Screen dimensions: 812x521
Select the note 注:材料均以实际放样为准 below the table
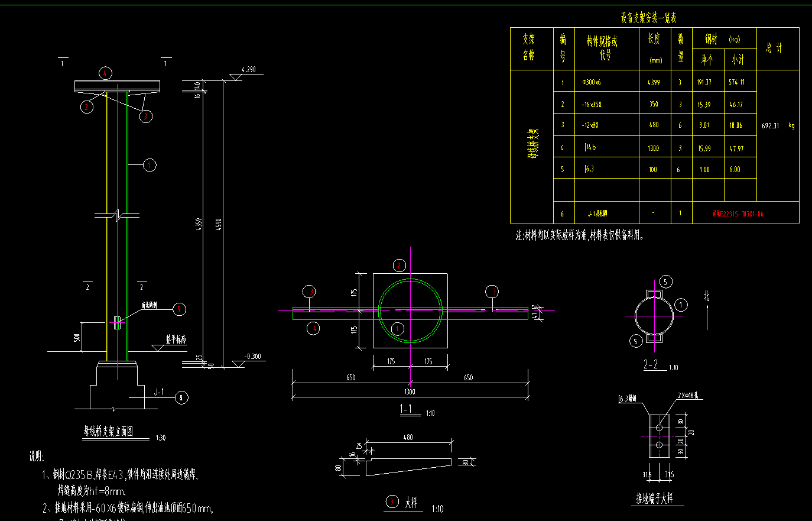click(x=580, y=235)
